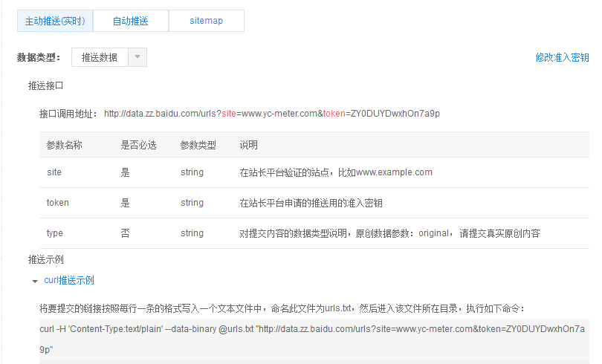This screenshot has width=602, height=364.
Task: Click string type in the token row
Action: point(192,203)
